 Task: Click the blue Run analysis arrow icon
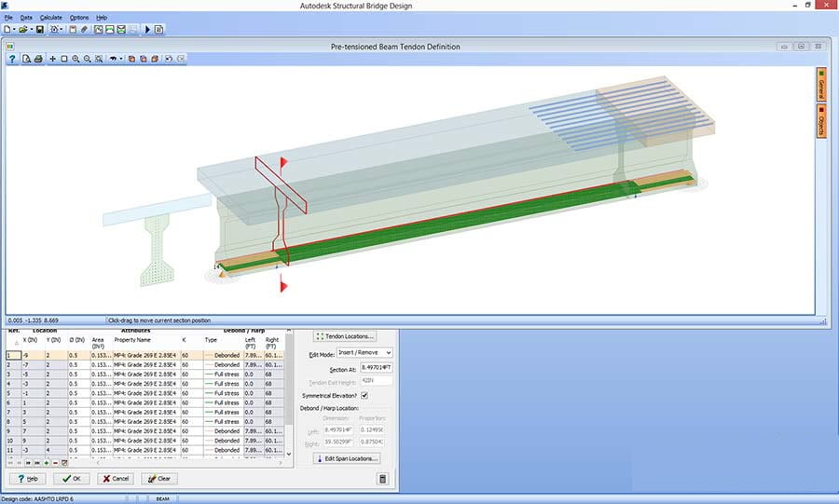pyautogui.click(x=147, y=30)
